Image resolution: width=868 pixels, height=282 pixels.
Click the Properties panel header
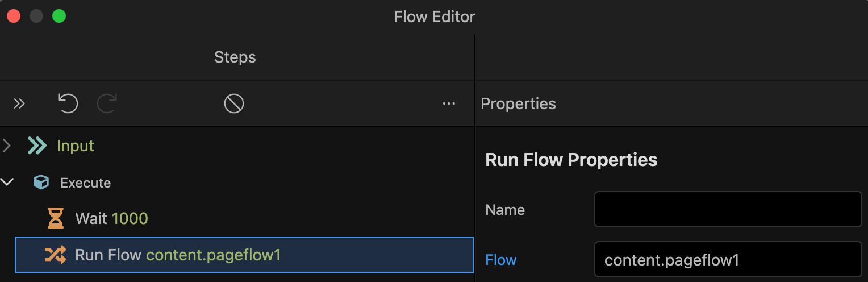[518, 103]
